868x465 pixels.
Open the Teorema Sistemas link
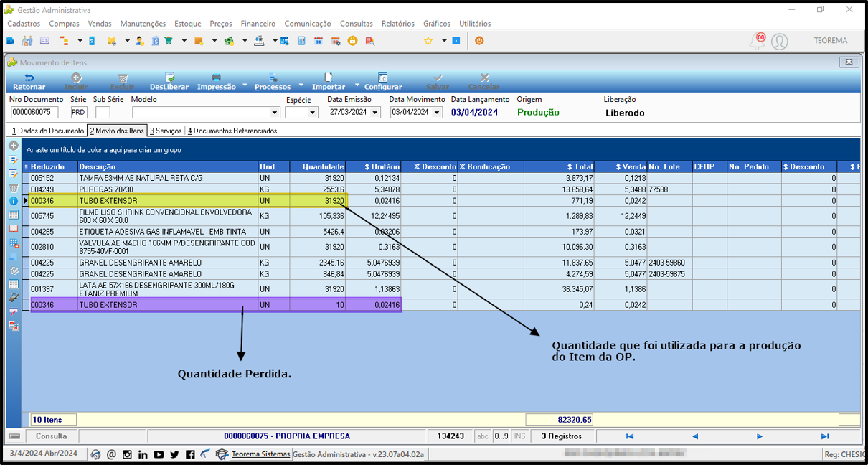261,454
